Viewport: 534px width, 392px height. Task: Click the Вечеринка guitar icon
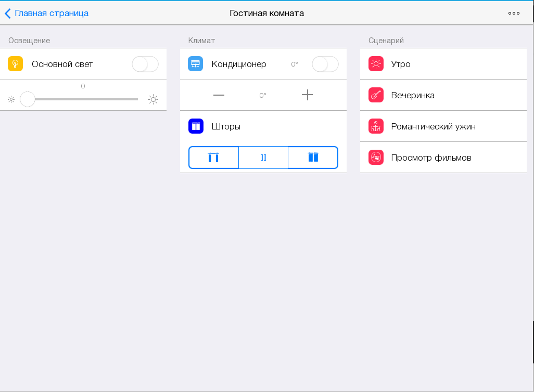click(376, 95)
